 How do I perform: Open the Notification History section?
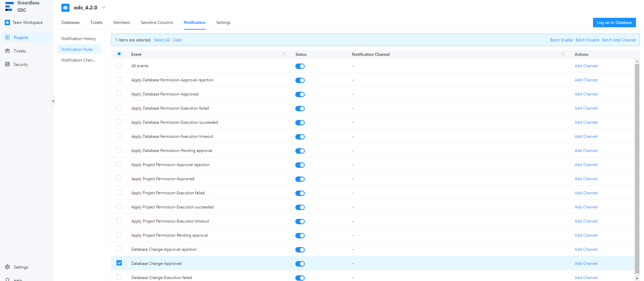(79, 39)
